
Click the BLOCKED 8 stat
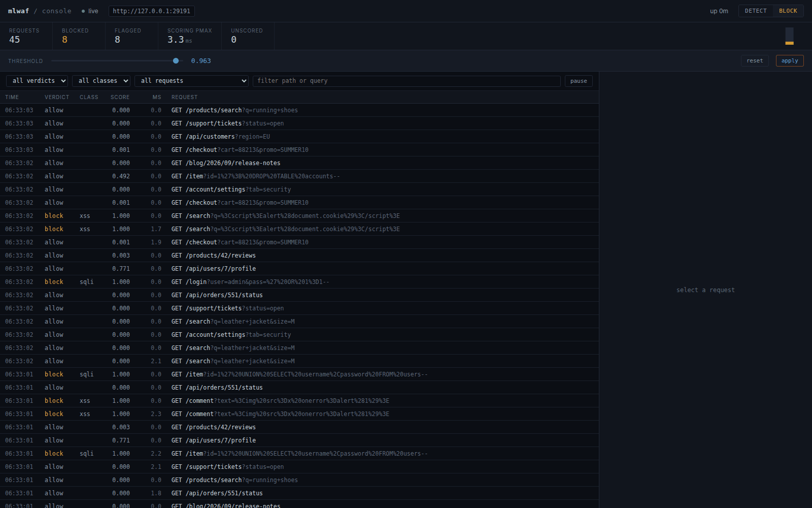79,36
